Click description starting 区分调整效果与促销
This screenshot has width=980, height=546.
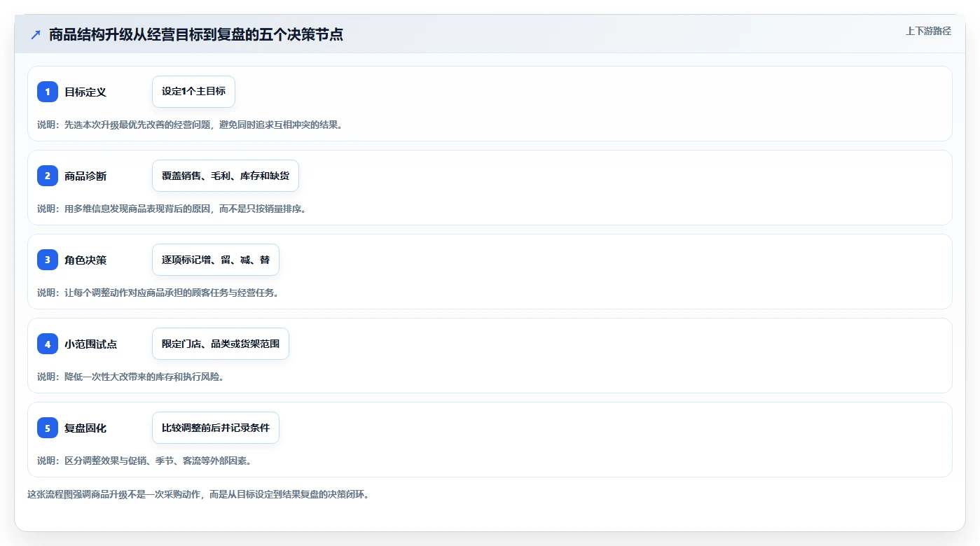click(x=144, y=461)
